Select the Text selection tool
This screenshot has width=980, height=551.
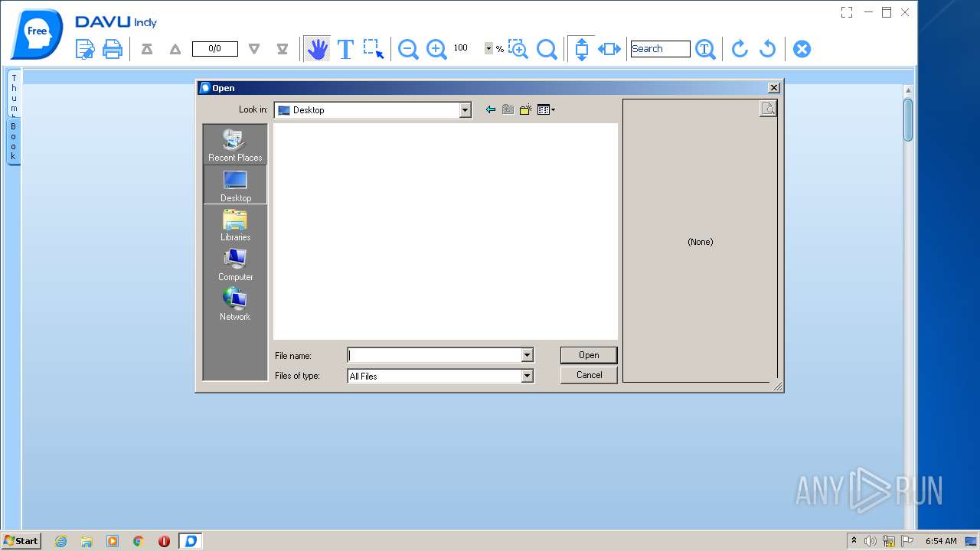click(345, 49)
